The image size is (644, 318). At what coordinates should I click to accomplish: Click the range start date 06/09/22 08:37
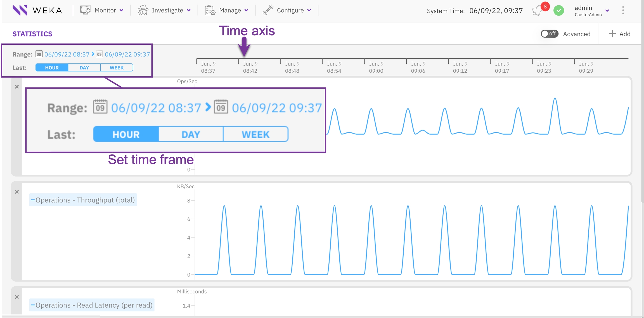point(67,54)
